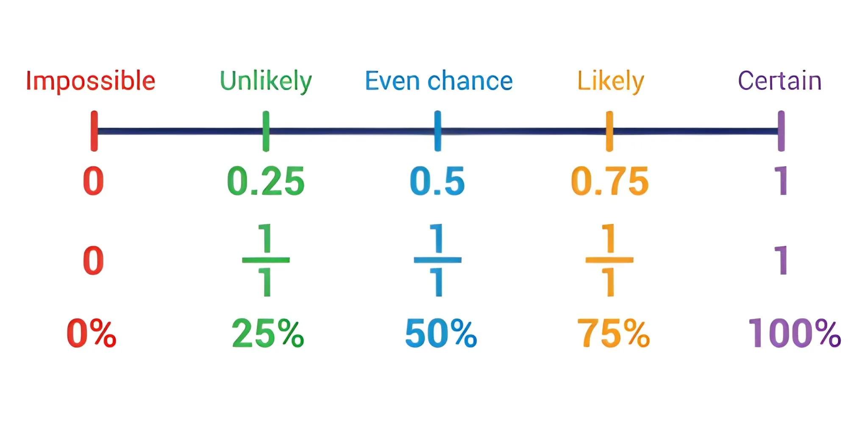
Task: Select the green fraction under 0.25
Action: click(x=266, y=260)
